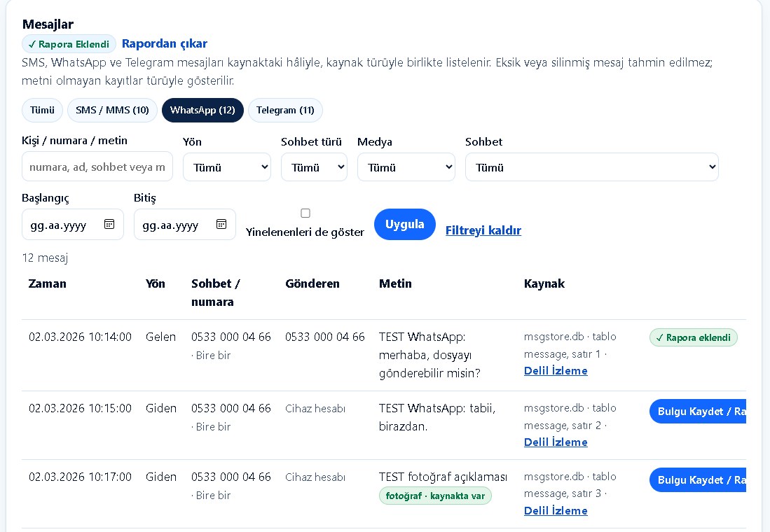Select the WhatsApp (12) tab

click(x=202, y=110)
